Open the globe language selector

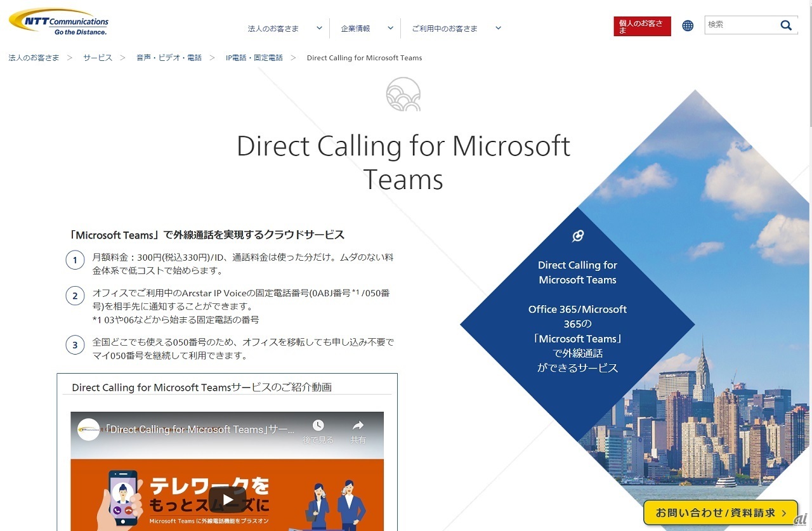pyautogui.click(x=688, y=26)
